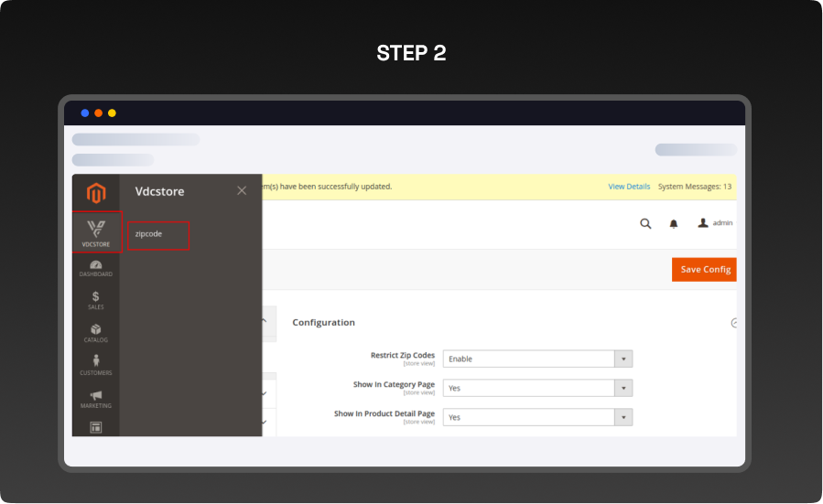Click System Messages: 13 indicator
The height and width of the screenshot is (504, 823).
pyautogui.click(x=694, y=187)
